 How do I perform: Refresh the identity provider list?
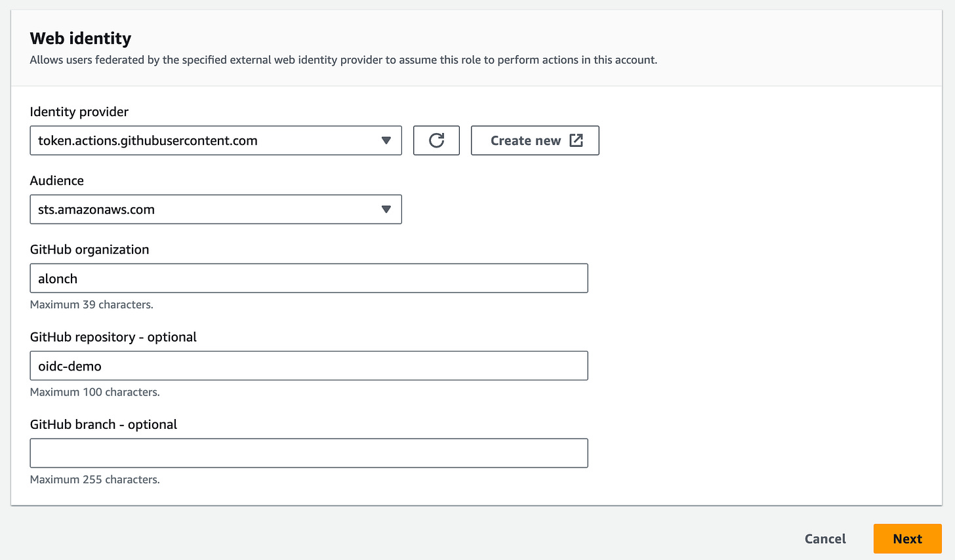[x=436, y=140]
